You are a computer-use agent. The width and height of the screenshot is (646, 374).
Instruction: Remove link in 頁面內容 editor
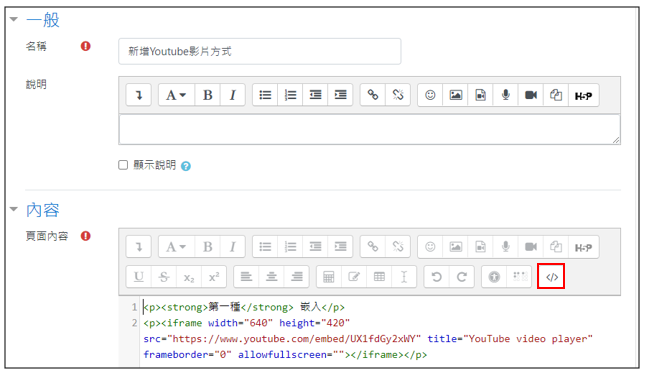(x=398, y=247)
